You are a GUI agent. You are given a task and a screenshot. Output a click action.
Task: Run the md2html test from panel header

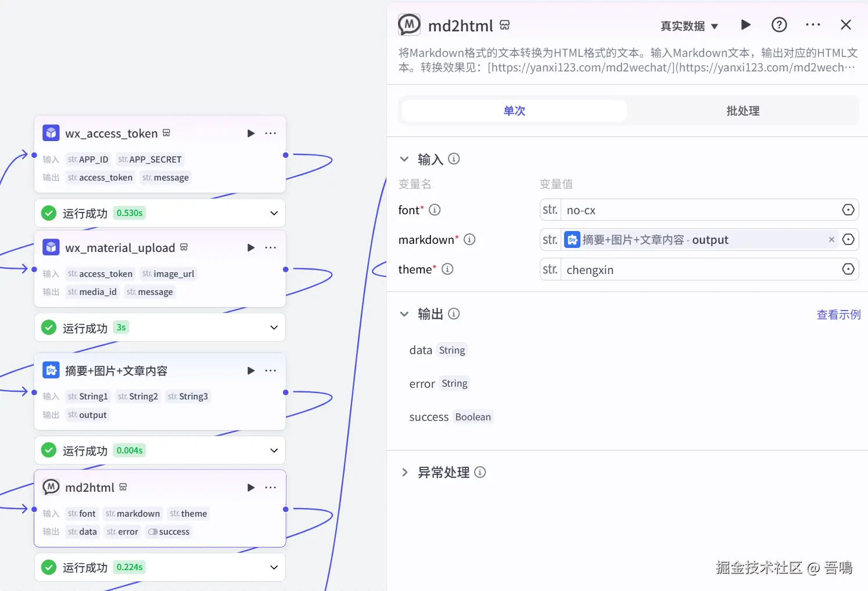(746, 25)
